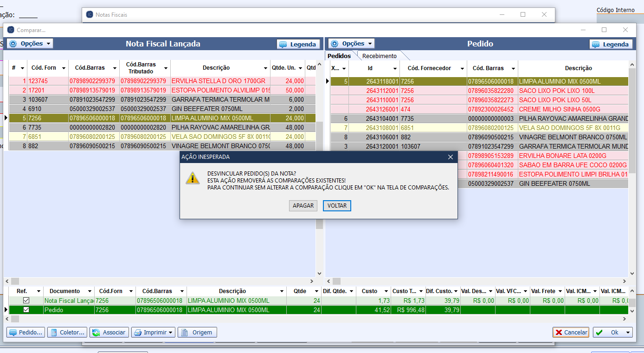Click the Associar refresh-arrows button
644x353 pixels.
point(97,333)
